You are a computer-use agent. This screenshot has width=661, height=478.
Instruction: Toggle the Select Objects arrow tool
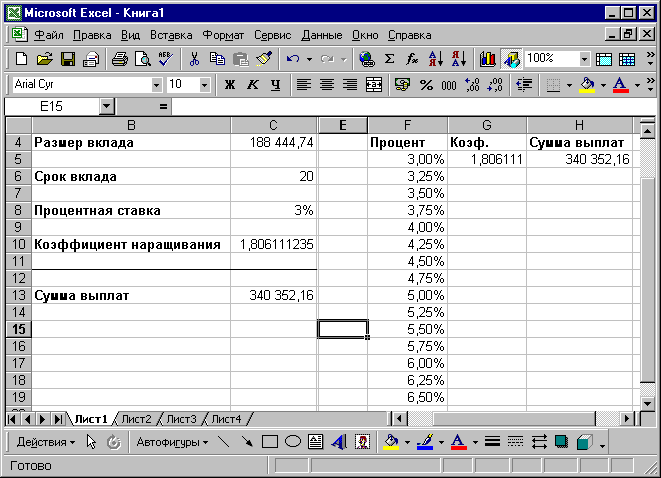(91, 442)
